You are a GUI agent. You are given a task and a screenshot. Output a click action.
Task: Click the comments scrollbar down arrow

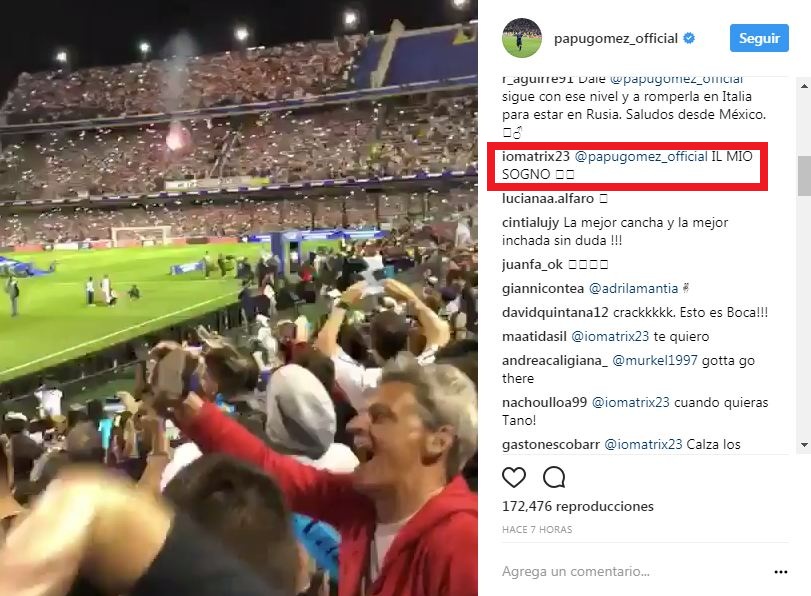click(x=804, y=444)
